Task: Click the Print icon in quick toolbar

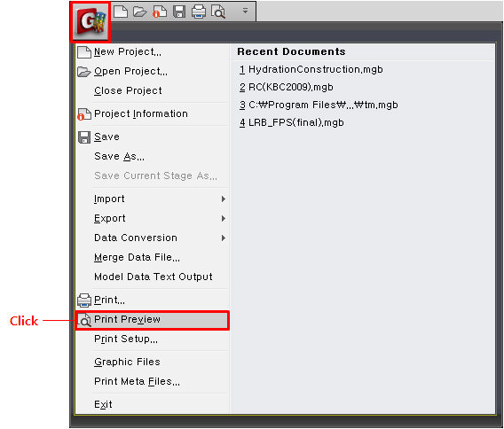Action: (x=199, y=12)
